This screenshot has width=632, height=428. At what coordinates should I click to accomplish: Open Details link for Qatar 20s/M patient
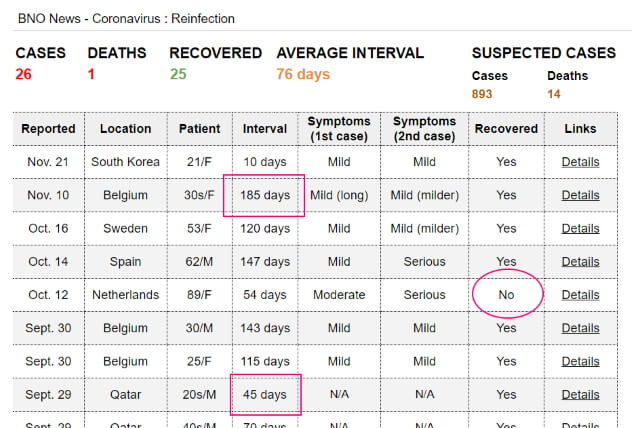tap(580, 395)
